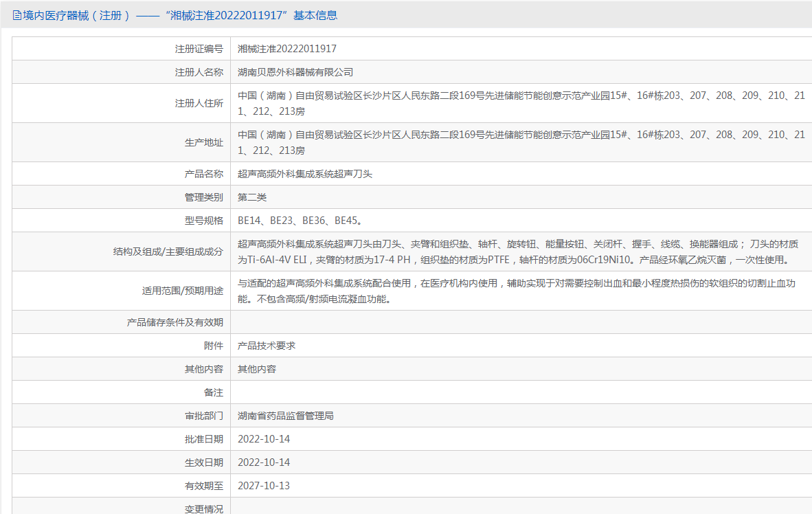Click the '结构及组成/主要组成成分' row label
Screen dimensions: 812x514
point(168,252)
